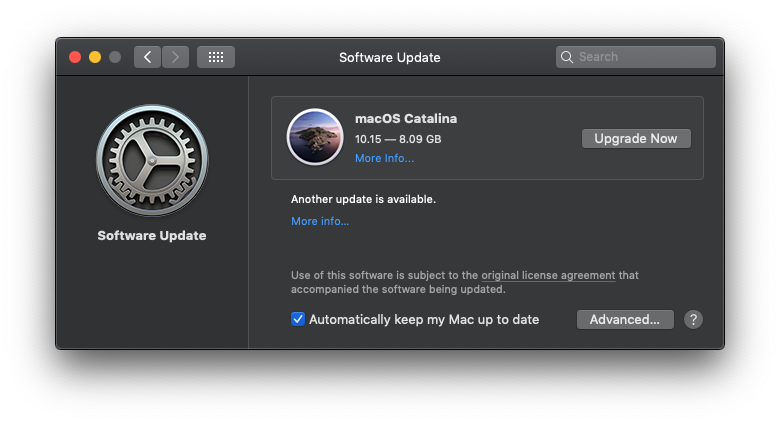The image size is (780, 423).
Task: Go back with the left chevron button
Action: point(147,57)
